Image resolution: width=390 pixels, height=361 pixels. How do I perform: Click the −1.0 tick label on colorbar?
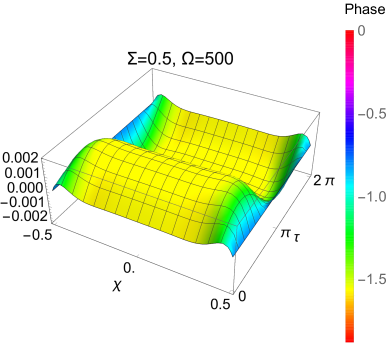(x=372, y=197)
